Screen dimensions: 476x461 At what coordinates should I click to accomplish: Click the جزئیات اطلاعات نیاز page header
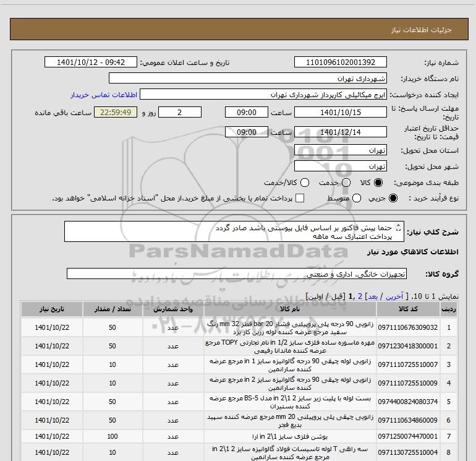(x=421, y=30)
